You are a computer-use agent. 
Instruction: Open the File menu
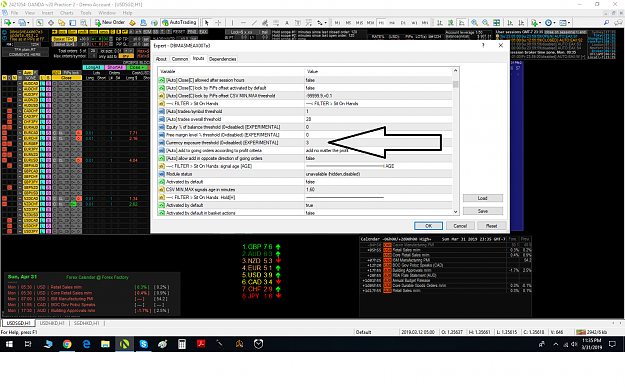pyautogui.click(x=14, y=13)
